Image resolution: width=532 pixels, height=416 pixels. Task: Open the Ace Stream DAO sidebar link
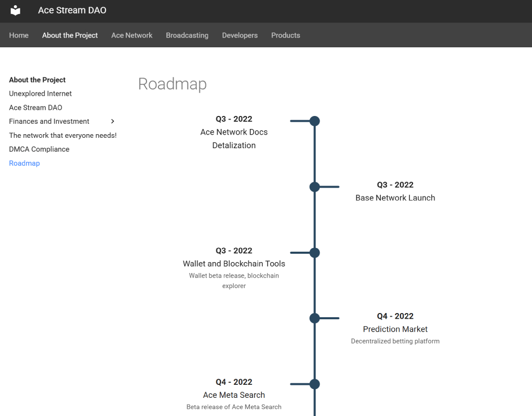(x=36, y=108)
